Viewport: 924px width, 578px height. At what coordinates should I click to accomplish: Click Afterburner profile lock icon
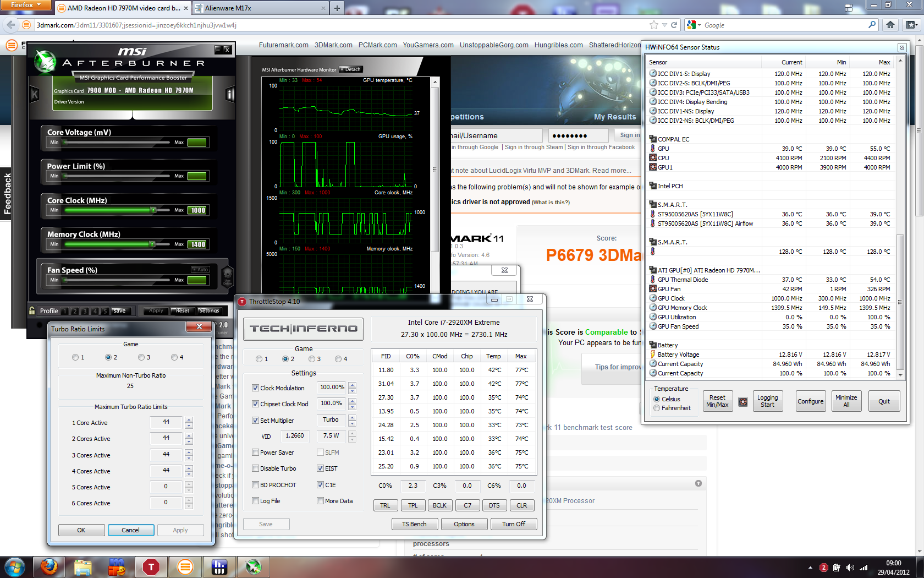[x=32, y=310]
